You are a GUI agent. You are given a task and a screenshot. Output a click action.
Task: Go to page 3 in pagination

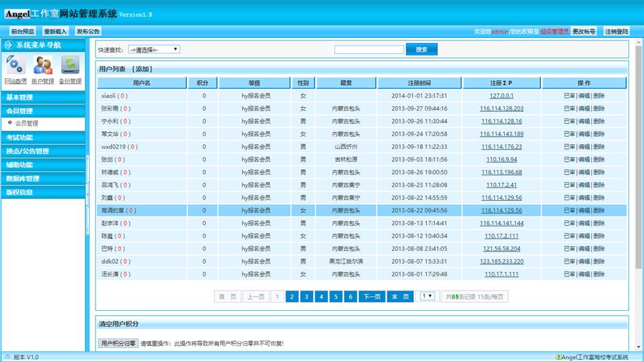pyautogui.click(x=307, y=297)
